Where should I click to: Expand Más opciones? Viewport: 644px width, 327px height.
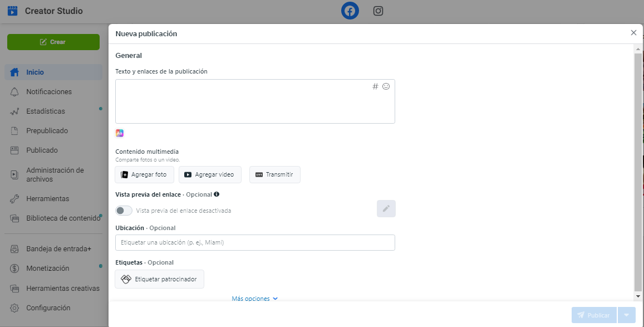pos(254,299)
